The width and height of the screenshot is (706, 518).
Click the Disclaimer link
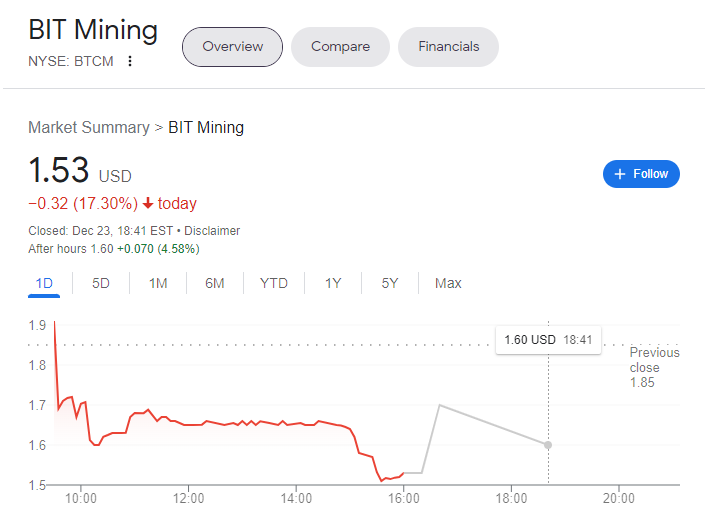pos(211,231)
